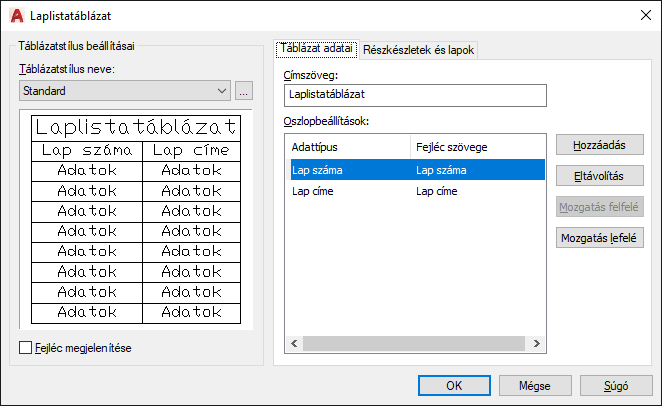662x406 pixels.
Task: Click the list's horizontal scrollbar right arrow
Action: [537, 343]
